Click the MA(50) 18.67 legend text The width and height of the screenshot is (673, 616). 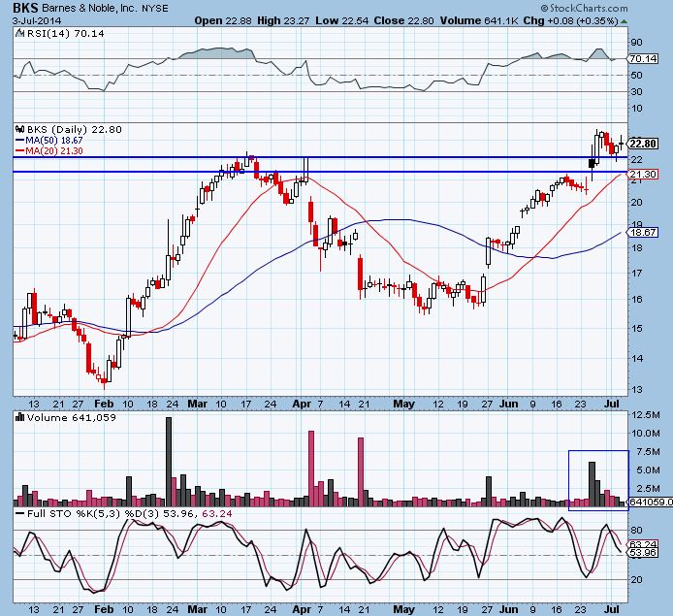coord(54,141)
